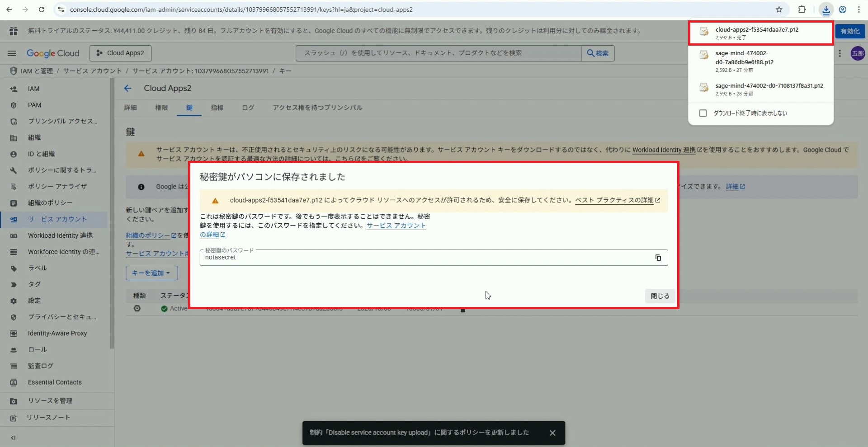Image resolution: width=868 pixels, height=447 pixels.
Task: Click the resource search input field
Action: [438, 53]
